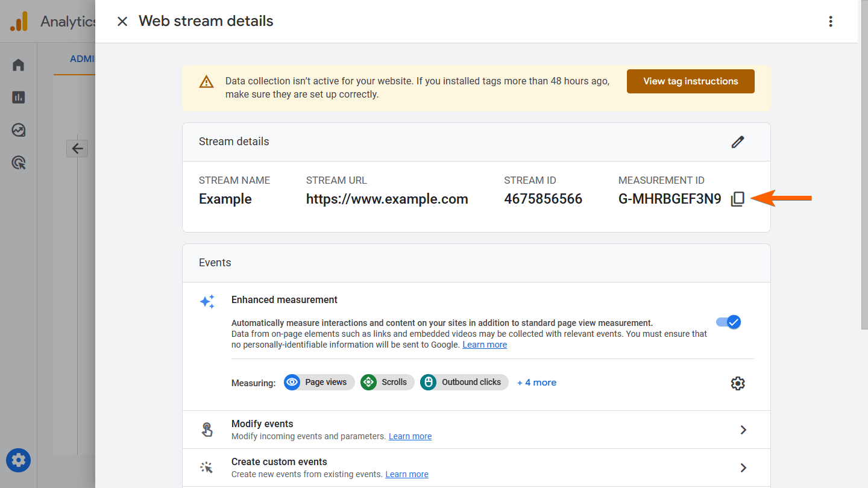Open Learn more link for Modify events
Image resolution: width=868 pixels, height=488 pixels.
[x=410, y=436]
